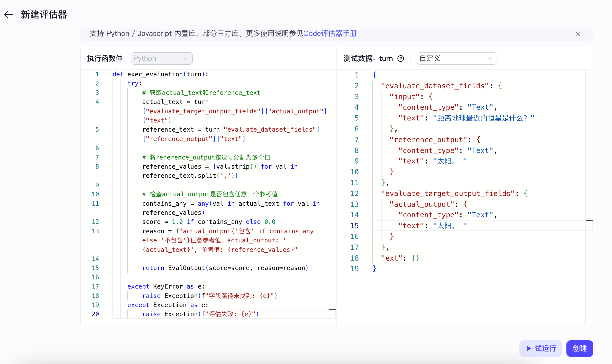Click the JSON "ext": {} line
This screenshot has height=364, width=612.
[400, 258]
